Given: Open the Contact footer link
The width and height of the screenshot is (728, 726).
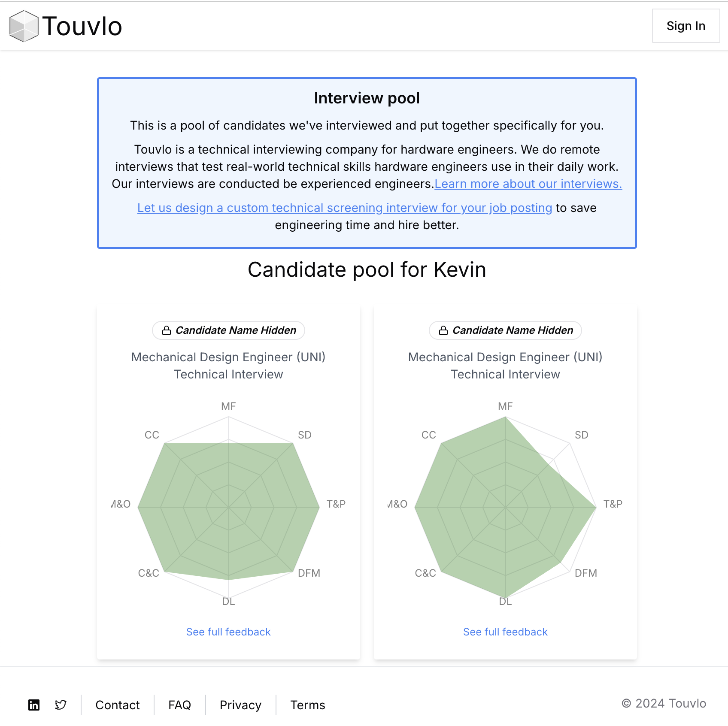Looking at the screenshot, I should 118,705.
